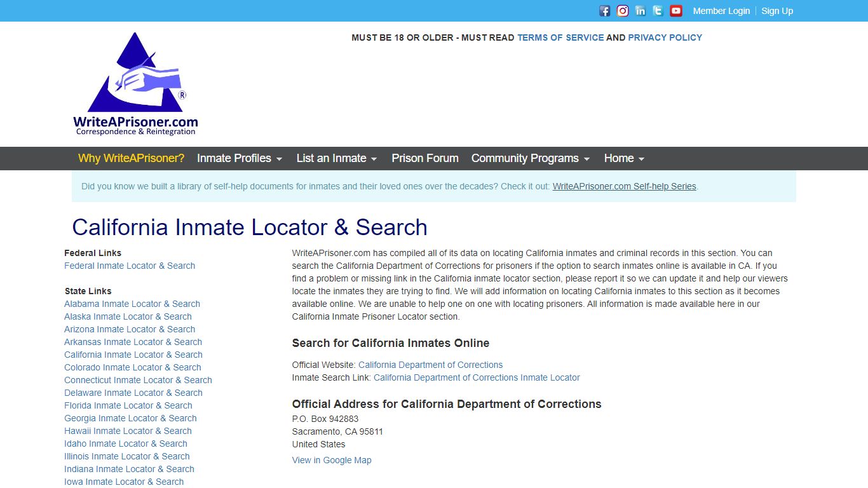This screenshot has width=868, height=488.
Task: Open the Facebook social icon
Action: 605,11
